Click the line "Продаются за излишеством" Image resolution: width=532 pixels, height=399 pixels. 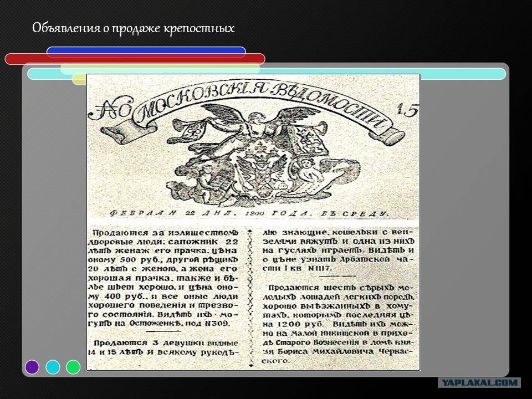(x=166, y=233)
